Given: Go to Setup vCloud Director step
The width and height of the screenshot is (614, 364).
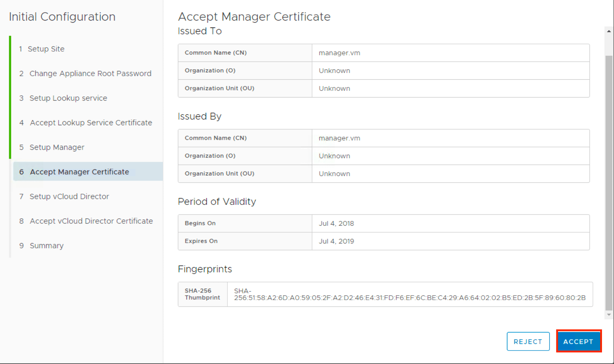Looking at the screenshot, I should tap(69, 196).
